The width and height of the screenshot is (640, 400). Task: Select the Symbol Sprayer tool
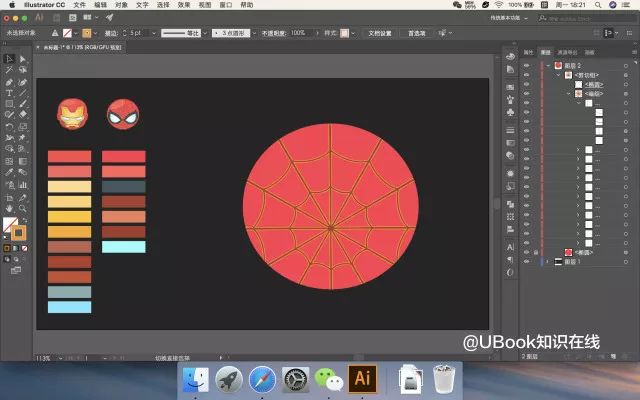coord(9,185)
